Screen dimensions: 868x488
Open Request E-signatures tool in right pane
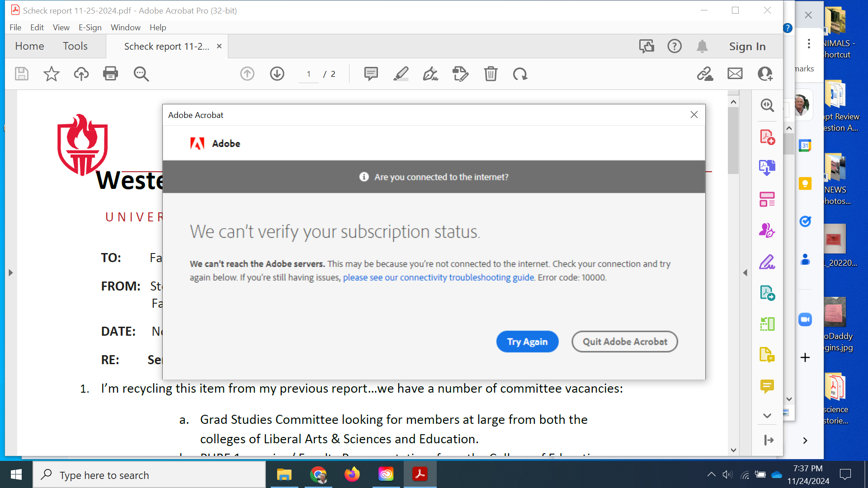(767, 230)
